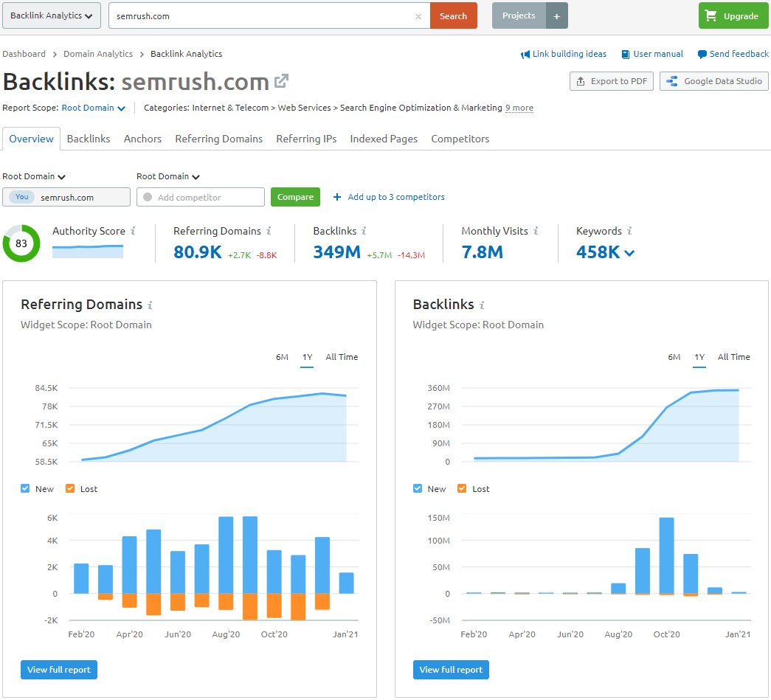771x700 pixels.
Task: Click Google Data Studio logo icon
Action: 671,81
